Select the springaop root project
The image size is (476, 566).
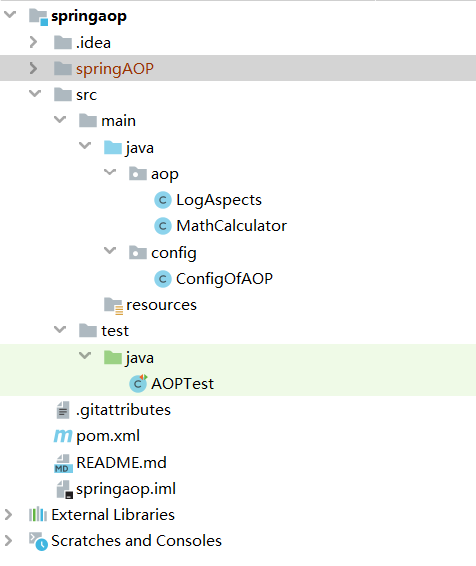click(89, 17)
